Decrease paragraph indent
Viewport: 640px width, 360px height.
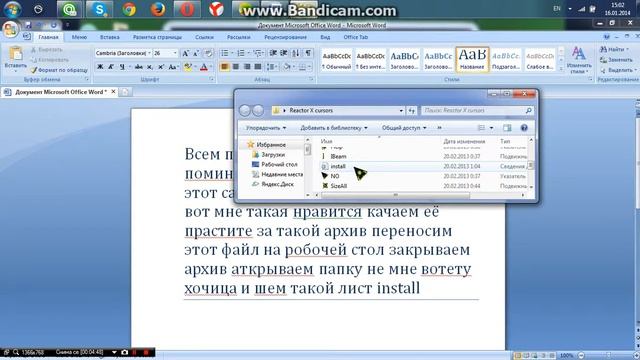tap(273, 53)
